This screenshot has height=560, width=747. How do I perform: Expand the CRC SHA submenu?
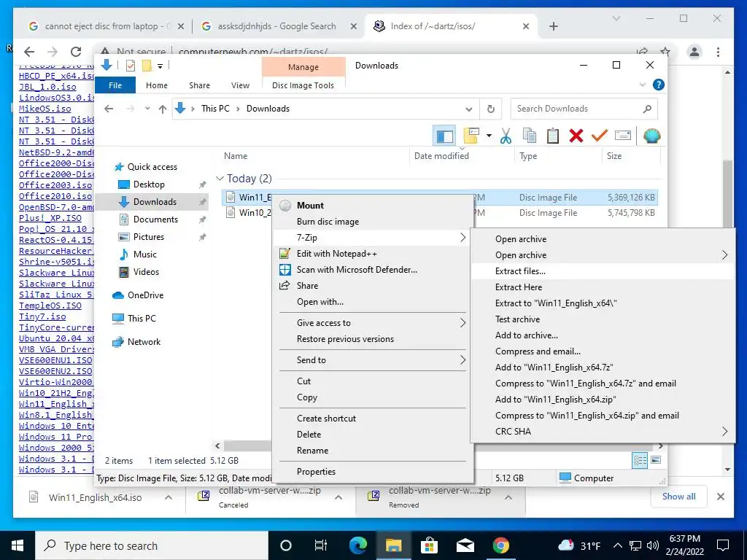click(603, 432)
